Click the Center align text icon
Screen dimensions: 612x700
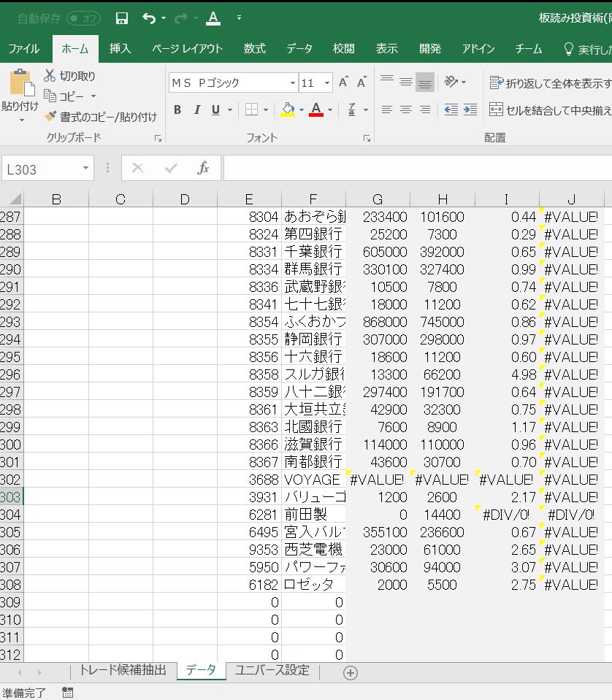tap(406, 109)
